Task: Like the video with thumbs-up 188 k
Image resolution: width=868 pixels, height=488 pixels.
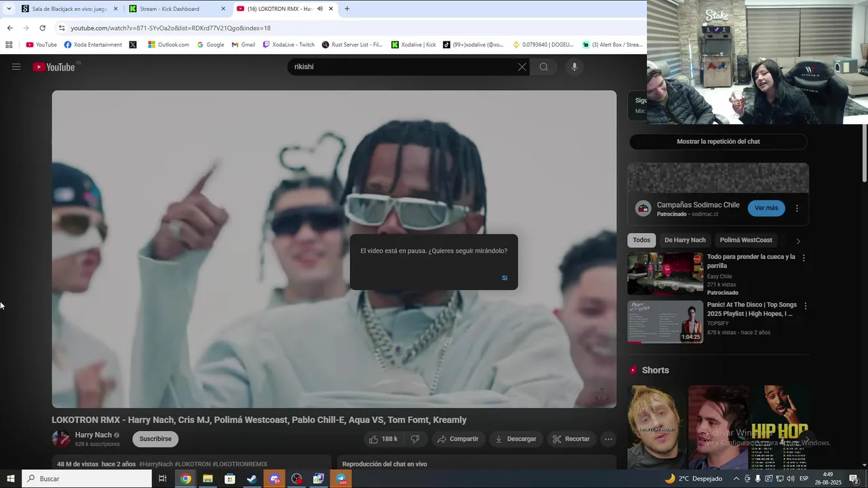Action: [383, 439]
